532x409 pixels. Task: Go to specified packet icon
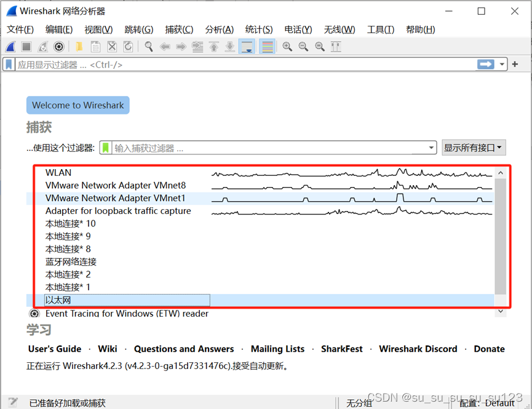click(197, 47)
